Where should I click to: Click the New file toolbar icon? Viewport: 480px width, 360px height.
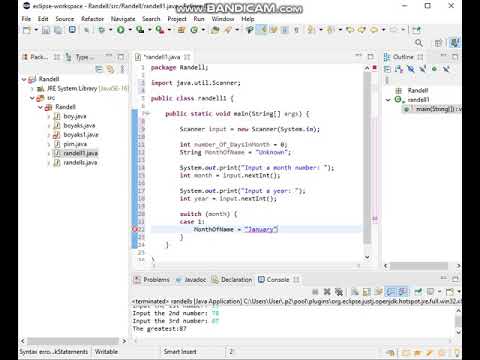point(27,30)
